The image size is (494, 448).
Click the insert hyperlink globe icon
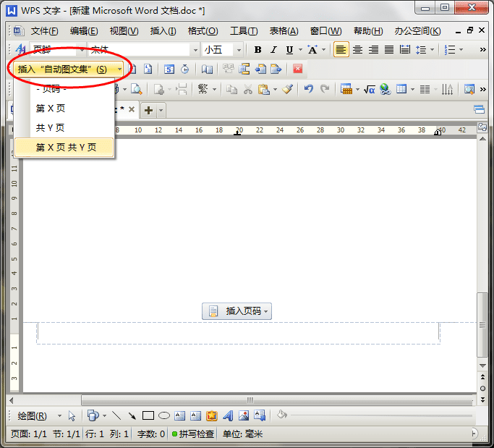386,90
